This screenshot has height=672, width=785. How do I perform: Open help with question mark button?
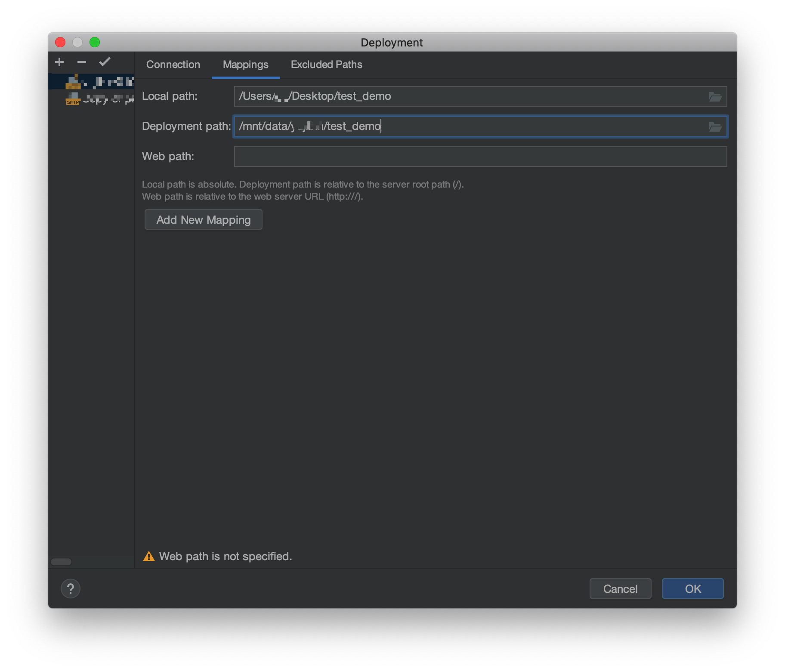click(x=71, y=589)
